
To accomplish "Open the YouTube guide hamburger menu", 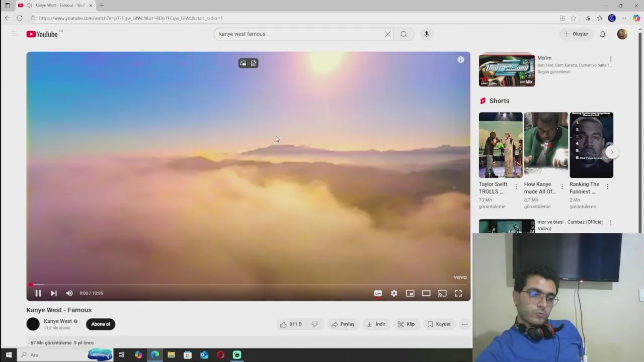I will point(14,34).
